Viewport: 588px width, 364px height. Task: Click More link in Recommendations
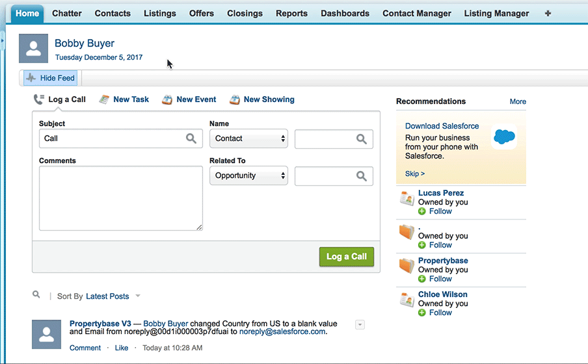(x=518, y=101)
